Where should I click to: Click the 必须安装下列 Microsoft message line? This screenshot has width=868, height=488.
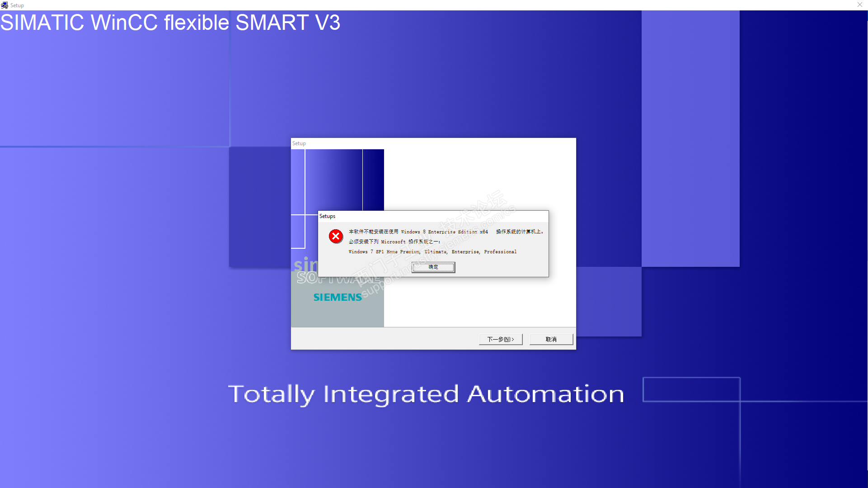[394, 242]
